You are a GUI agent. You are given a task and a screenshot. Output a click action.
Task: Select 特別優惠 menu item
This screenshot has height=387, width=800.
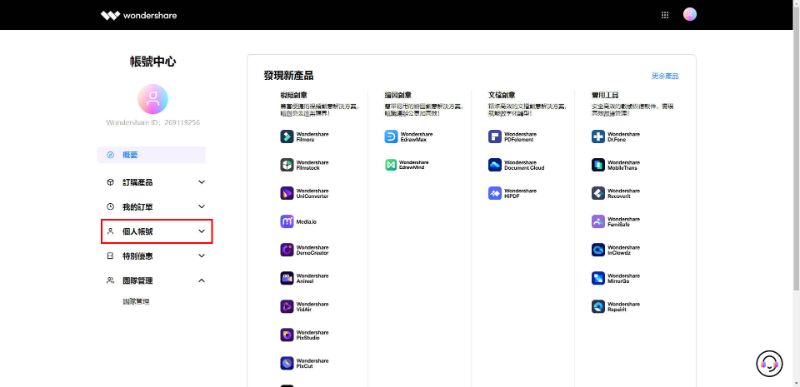point(138,256)
